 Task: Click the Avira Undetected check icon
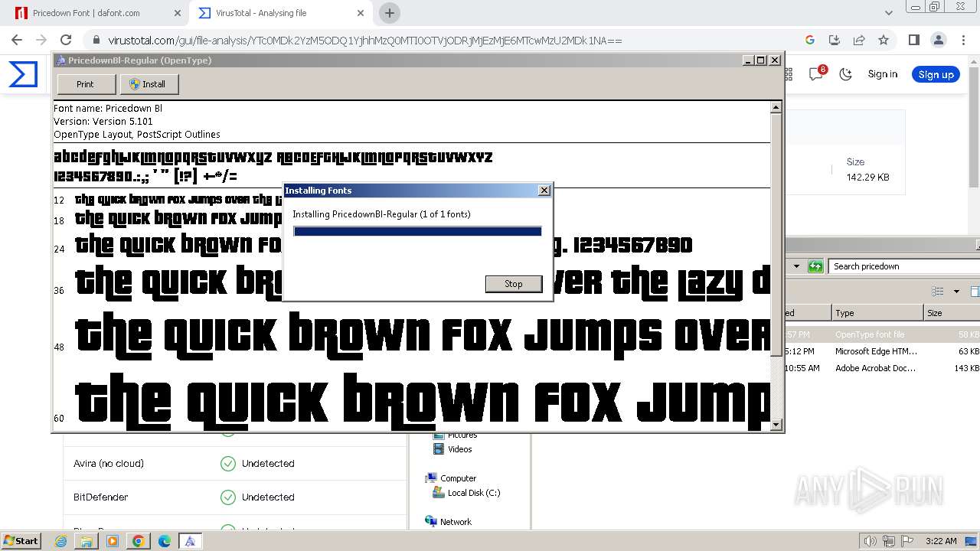point(227,464)
